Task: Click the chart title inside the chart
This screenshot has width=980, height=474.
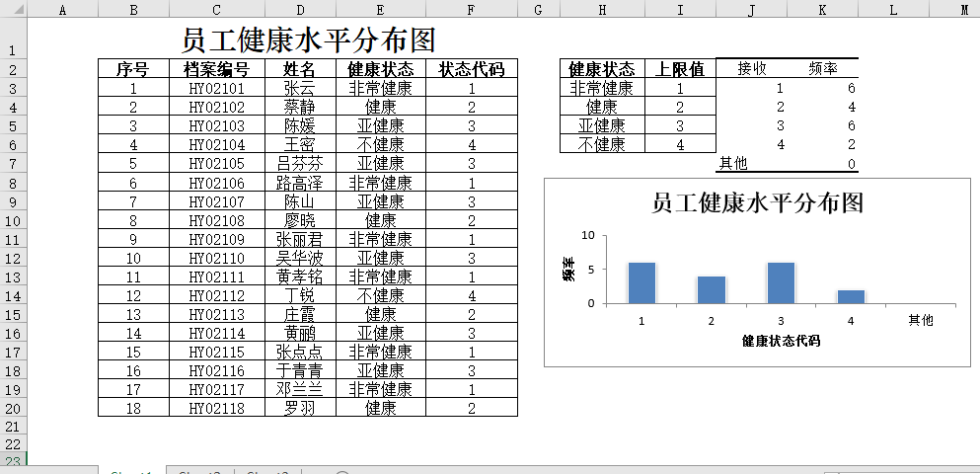Action: click(x=757, y=203)
